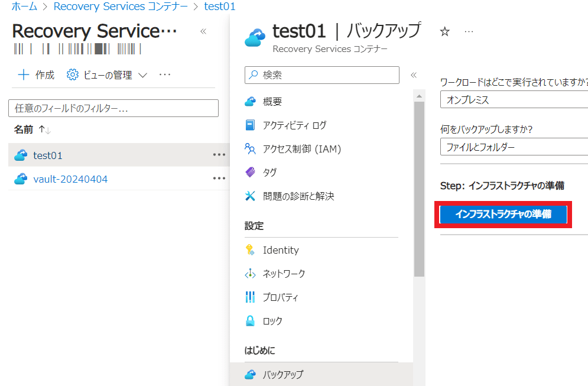Viewport: 588px width, 386px height.
Task: Click the 作成 plus button
Action: pyautogui.click(x=36, y=75)
